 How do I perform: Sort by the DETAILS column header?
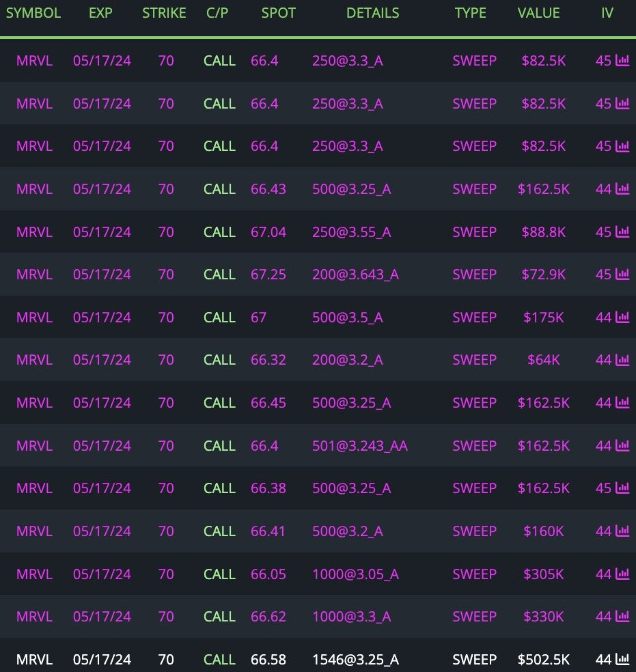coord(373,13)
